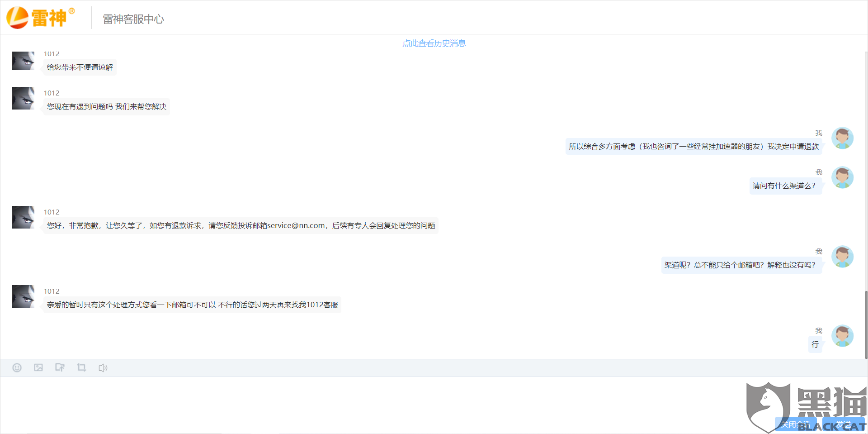868x434 pixels.
Task: Open 点此查看历史消息 history link
Action: (x=434, y=43)
